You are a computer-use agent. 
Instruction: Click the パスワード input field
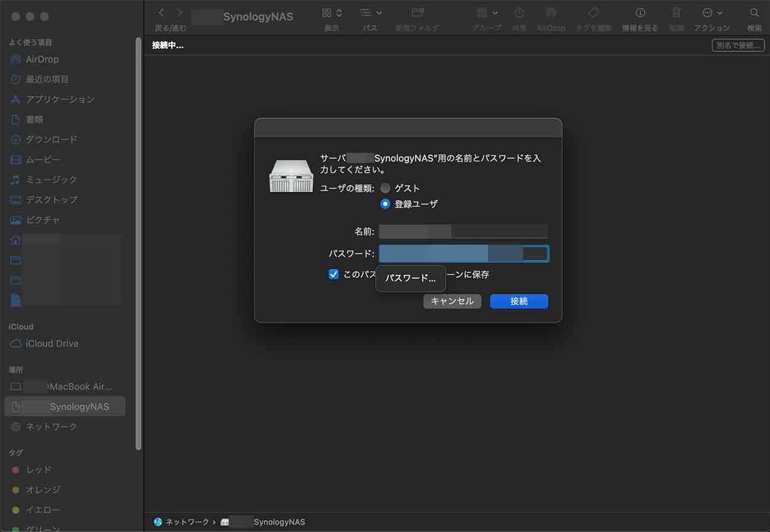[x=464, y=254]
